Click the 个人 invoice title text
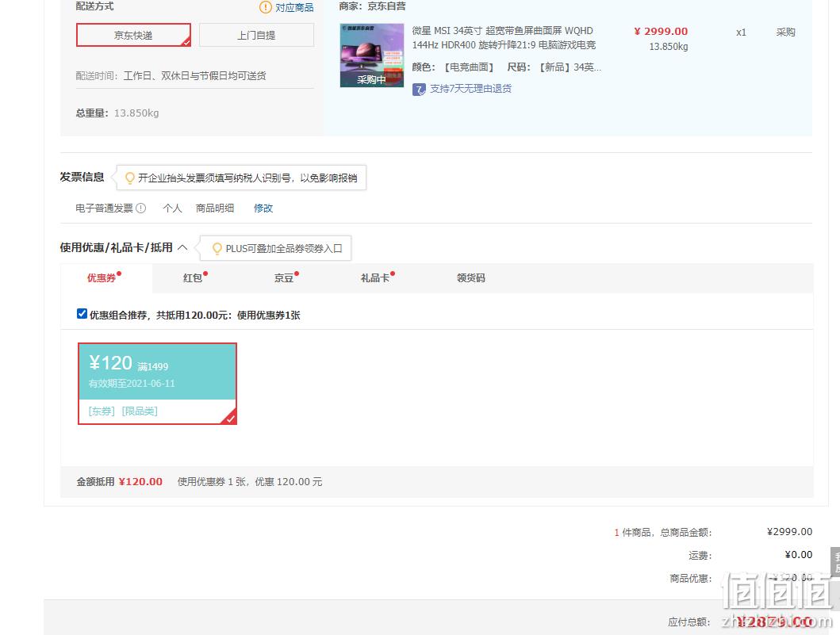 172,208
